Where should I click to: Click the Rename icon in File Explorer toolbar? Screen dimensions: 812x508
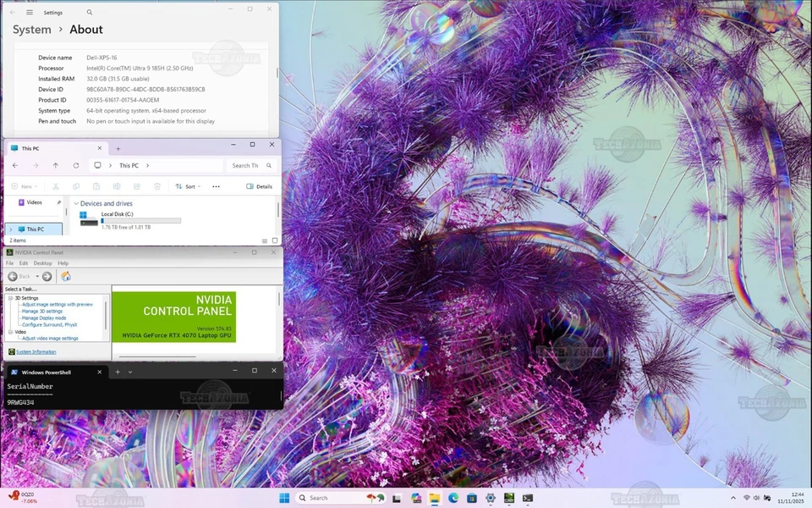pos(117,186)
